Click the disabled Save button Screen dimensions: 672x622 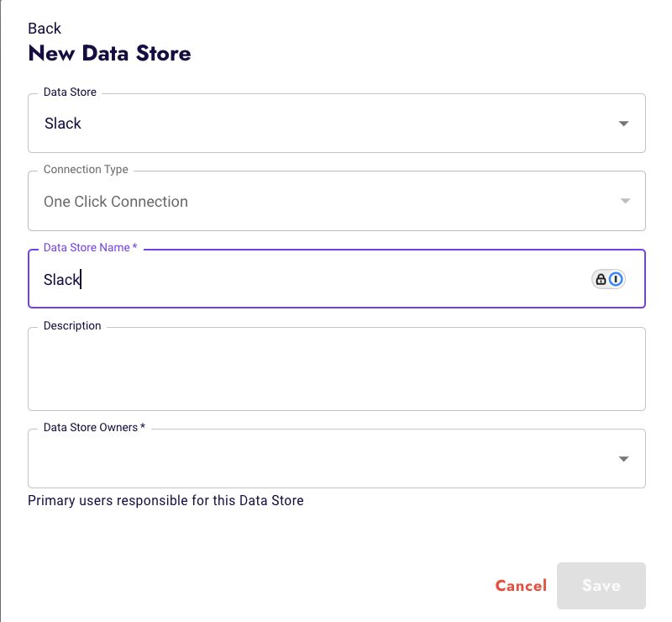[601, 586]
